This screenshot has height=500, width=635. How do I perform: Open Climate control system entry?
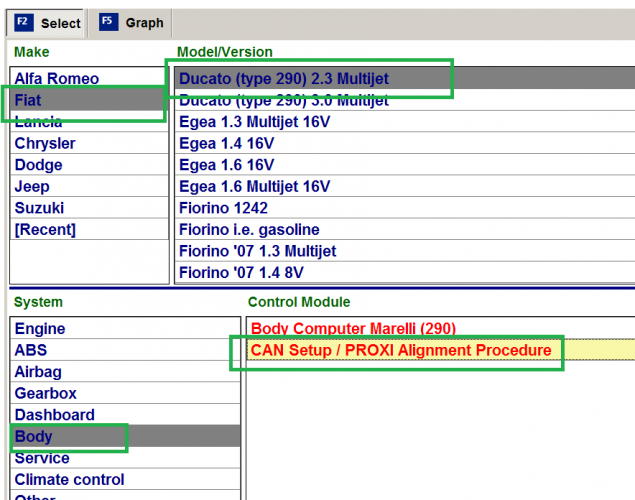click(69, 480)
